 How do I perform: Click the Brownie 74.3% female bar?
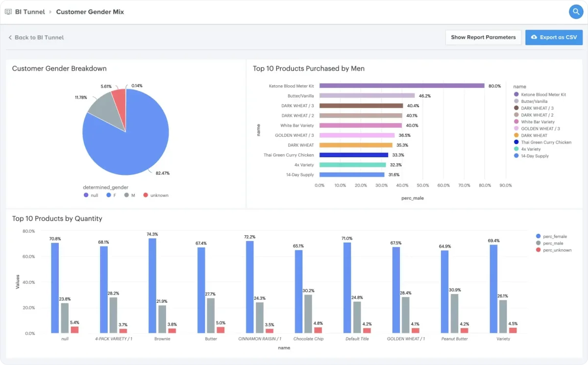pos(152,286)
